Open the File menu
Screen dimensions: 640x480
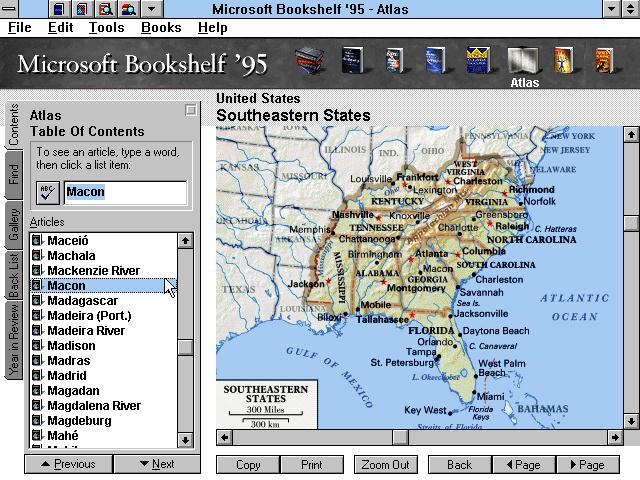pos(20,27)
